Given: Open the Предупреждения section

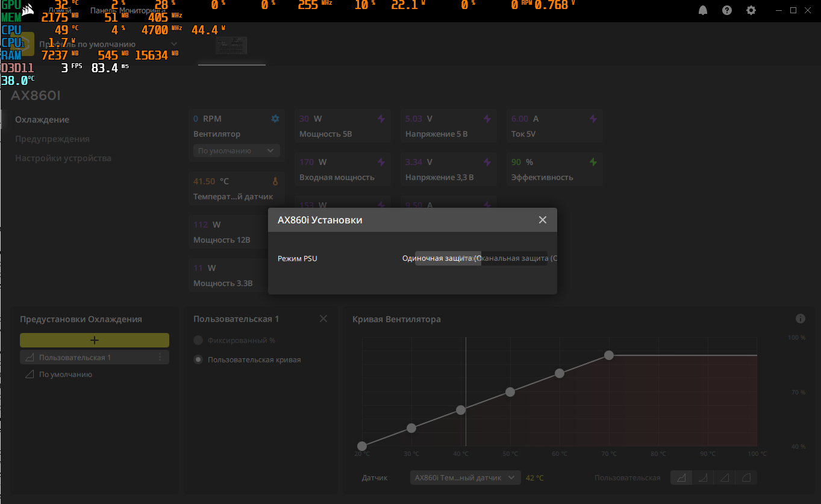Looking at the screenshot, I should coord(52,139).
